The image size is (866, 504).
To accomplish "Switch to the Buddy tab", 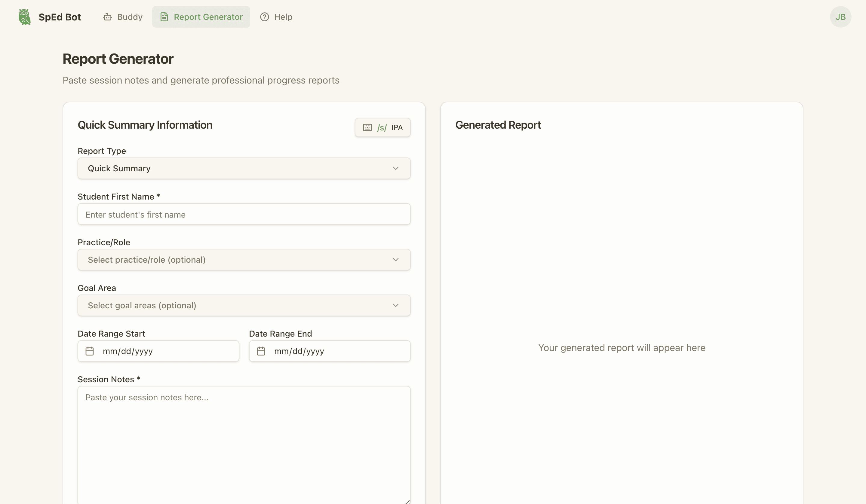I will [x=123, y=17].
